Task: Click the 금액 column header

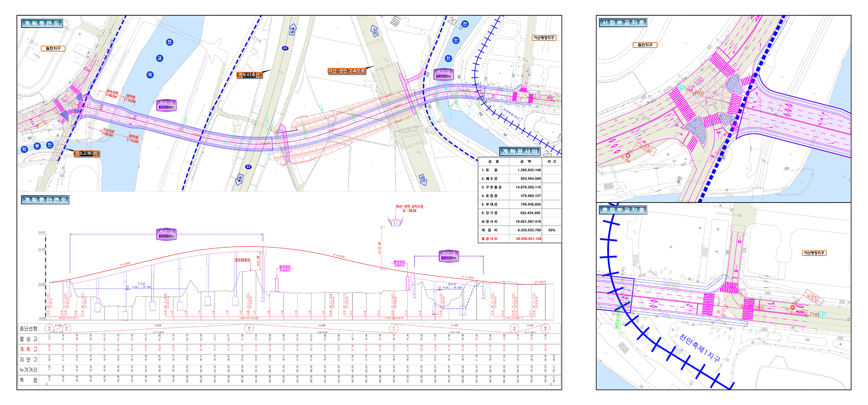Action: click(x=526, y=161)
